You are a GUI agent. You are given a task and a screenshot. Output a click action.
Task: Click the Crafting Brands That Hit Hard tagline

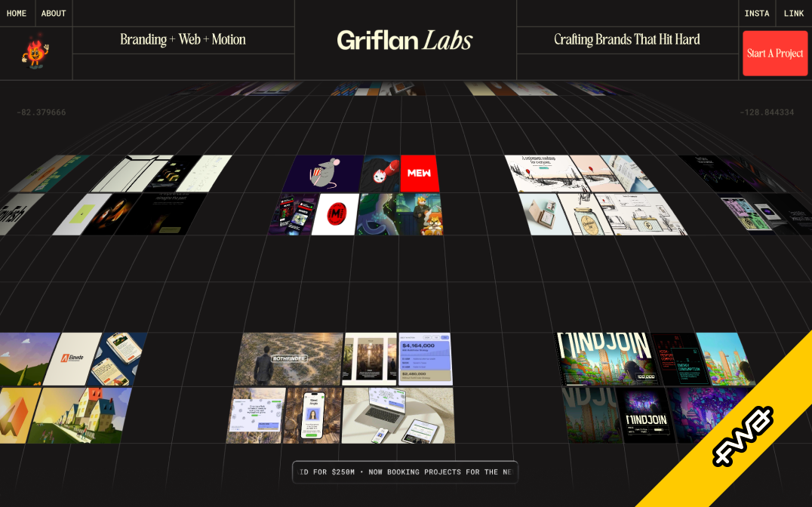(626, 39)
